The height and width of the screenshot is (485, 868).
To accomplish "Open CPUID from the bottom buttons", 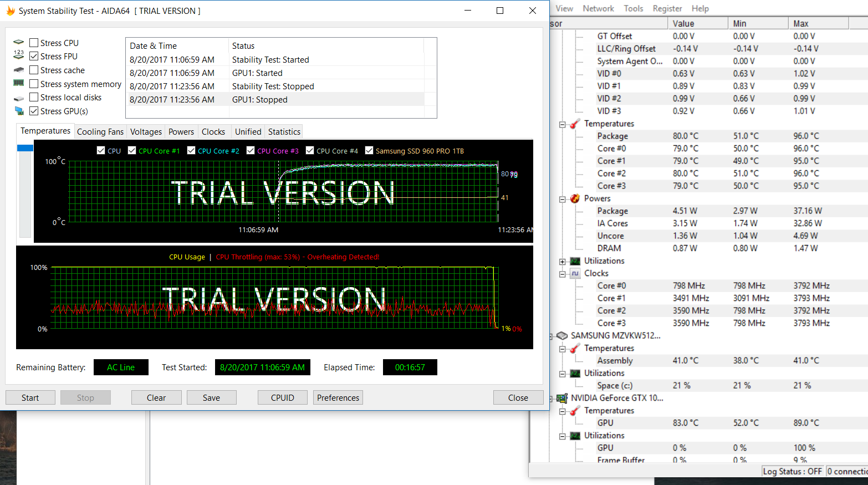I will [x=283, y=397].
